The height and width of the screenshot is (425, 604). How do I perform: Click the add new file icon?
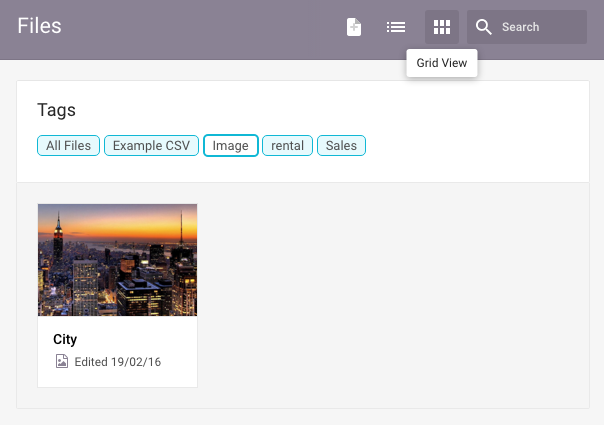[x=354, y=27]
